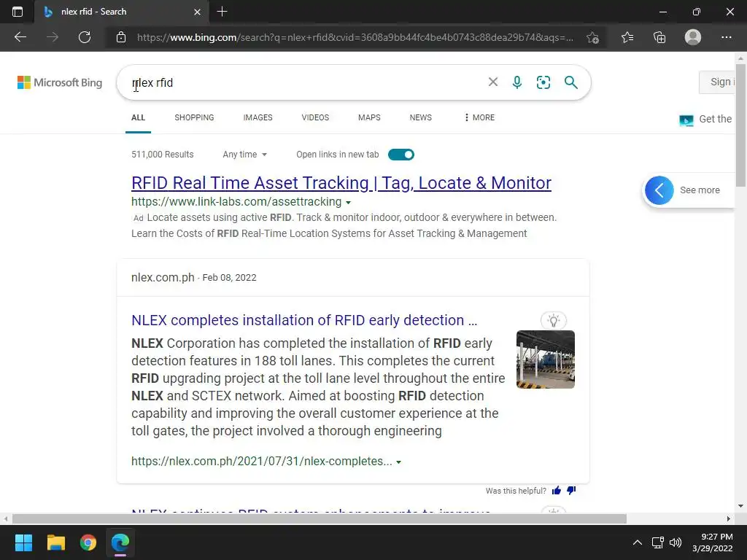Reload the page with refresh icon
Viewport: 747px width, 560px height.
click(x=85, y=37)
